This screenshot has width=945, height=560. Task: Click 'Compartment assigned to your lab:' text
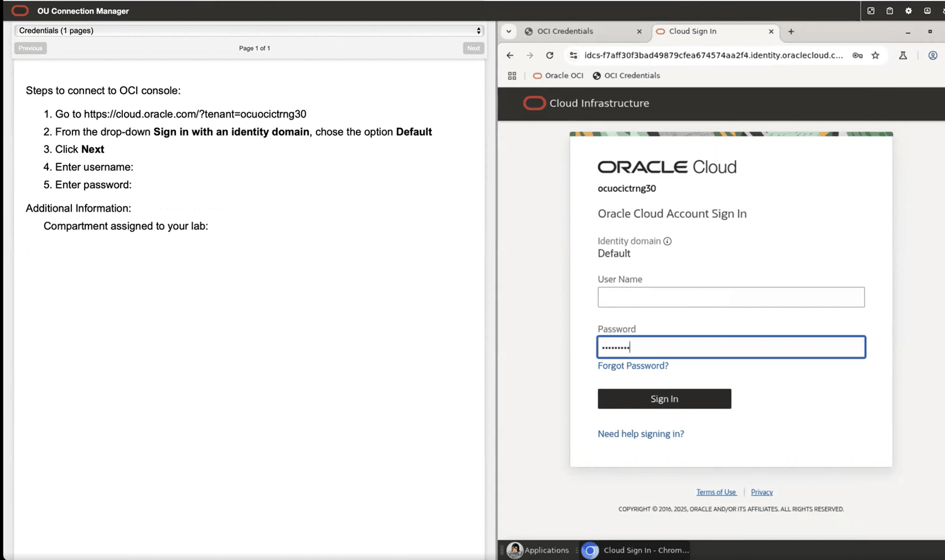point(126,226)
